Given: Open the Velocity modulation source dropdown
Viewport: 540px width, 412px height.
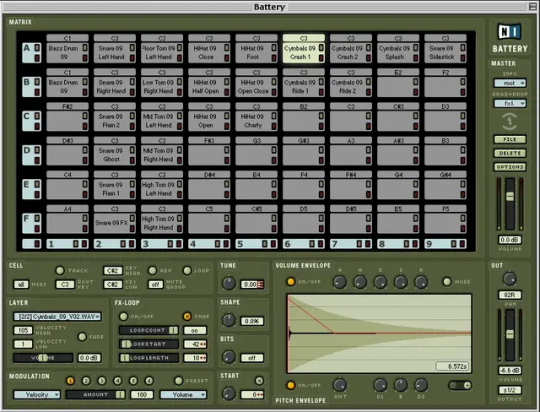Looking at the screenshot, I should tap(37, 395).
